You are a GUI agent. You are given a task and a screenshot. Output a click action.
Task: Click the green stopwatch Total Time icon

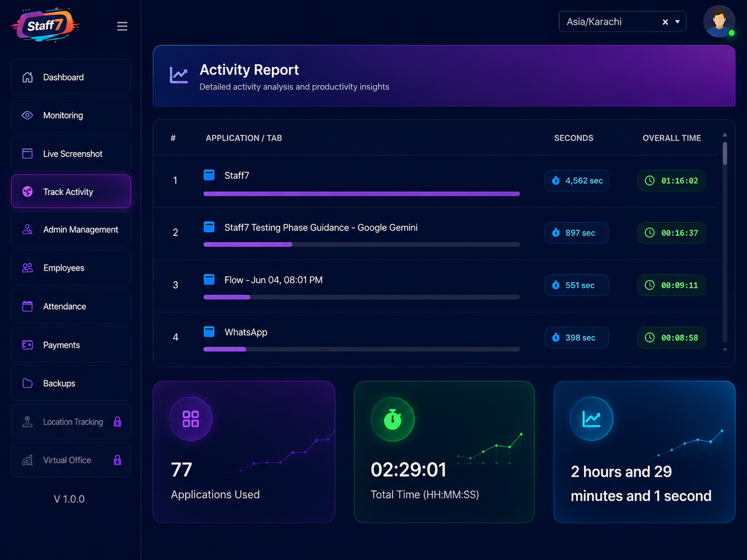[393, 419]
